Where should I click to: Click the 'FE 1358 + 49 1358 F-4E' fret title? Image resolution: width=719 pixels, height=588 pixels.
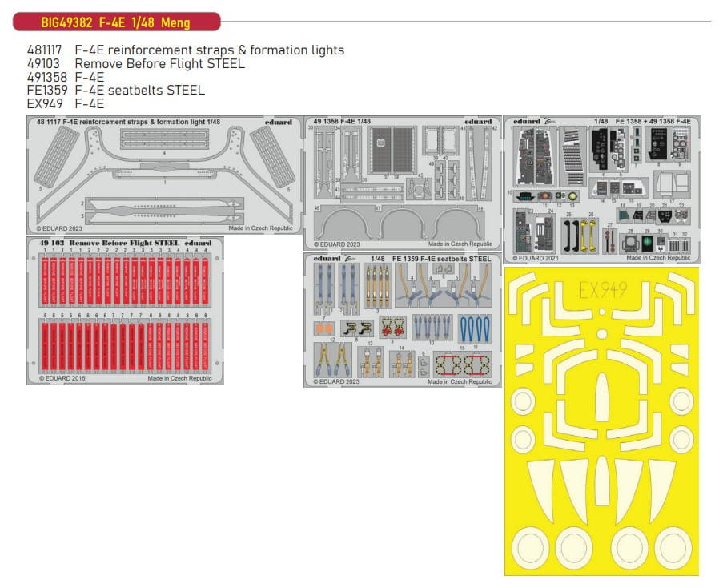pos(653,121)
